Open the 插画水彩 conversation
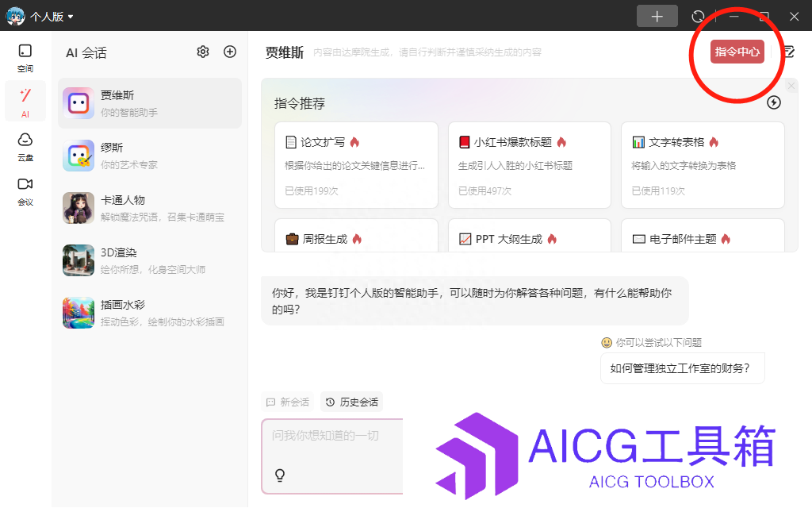Screen dimensions: 812x508 click(x=150, y=313)
